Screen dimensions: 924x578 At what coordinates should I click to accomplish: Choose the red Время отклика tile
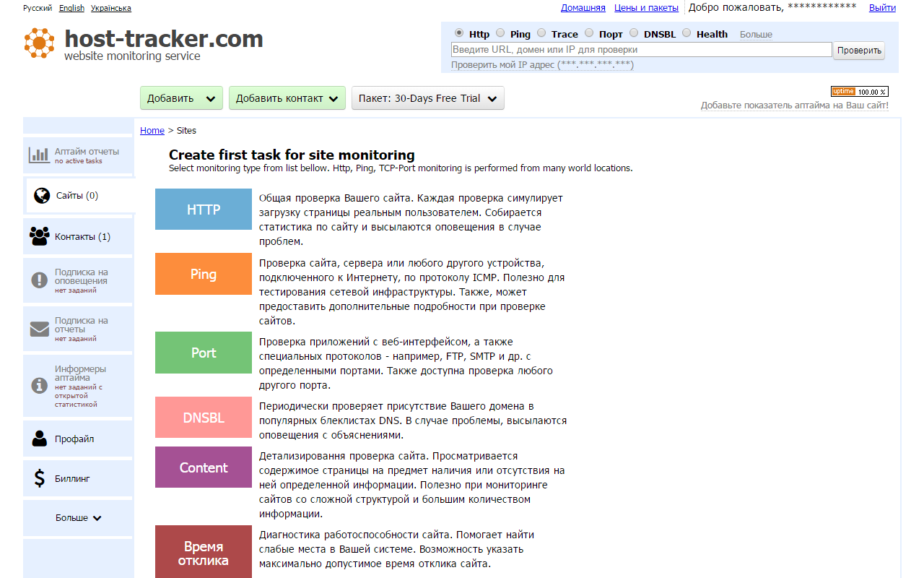(204, 552)
